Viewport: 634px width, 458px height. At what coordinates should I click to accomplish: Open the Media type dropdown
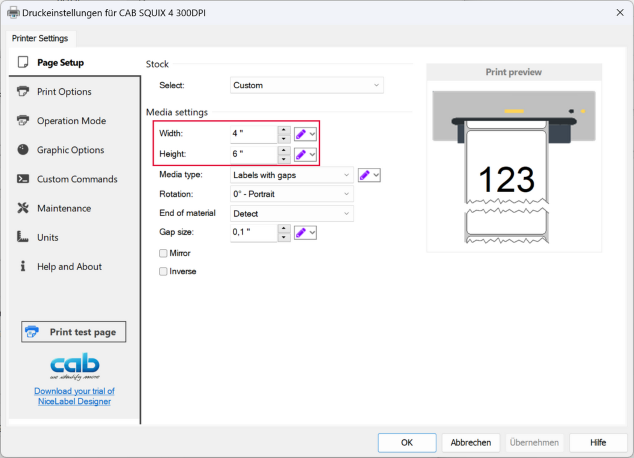[292, 175]
